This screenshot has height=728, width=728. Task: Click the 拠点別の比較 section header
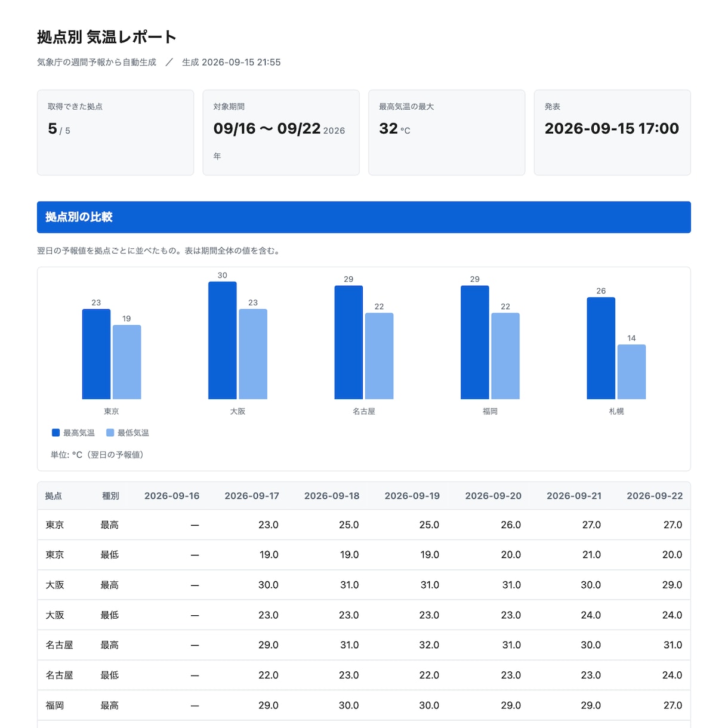point(364,217)
